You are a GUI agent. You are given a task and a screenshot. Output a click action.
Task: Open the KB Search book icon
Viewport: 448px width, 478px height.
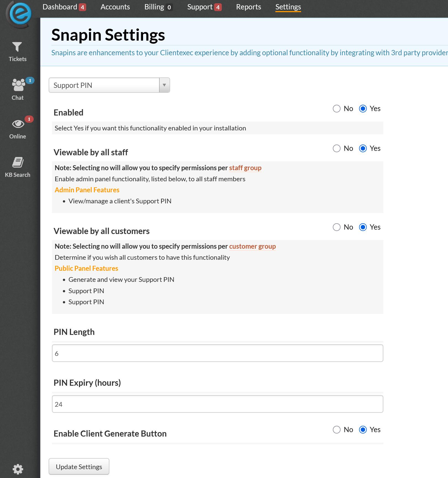coord(18,162)
